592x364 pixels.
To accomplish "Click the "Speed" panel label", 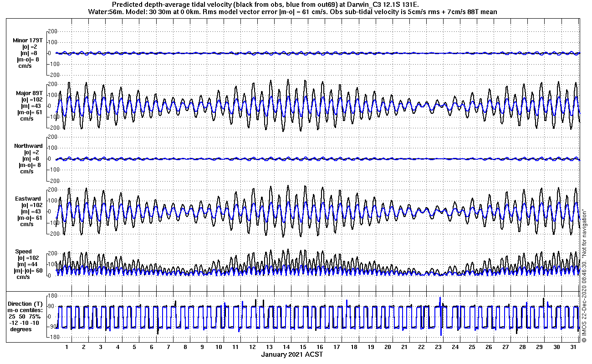I will (24, 252).
